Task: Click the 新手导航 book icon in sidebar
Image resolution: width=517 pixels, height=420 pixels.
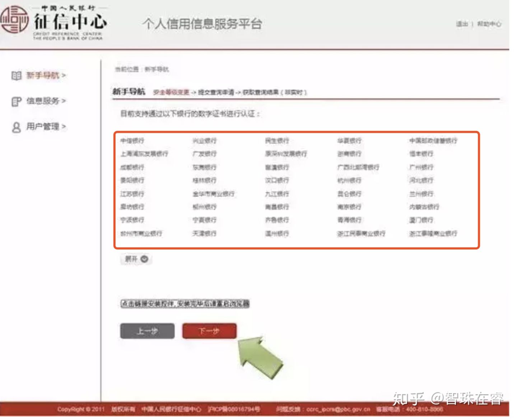Action: (x=16, y=75)
